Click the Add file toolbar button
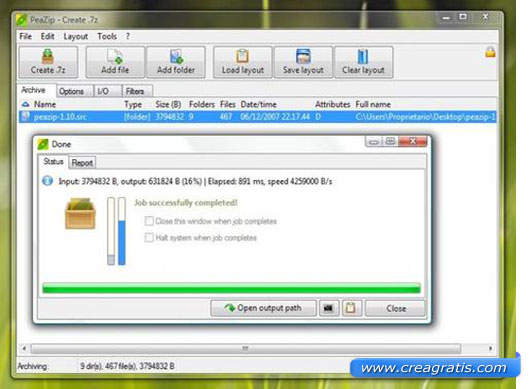 pos(115,62)
